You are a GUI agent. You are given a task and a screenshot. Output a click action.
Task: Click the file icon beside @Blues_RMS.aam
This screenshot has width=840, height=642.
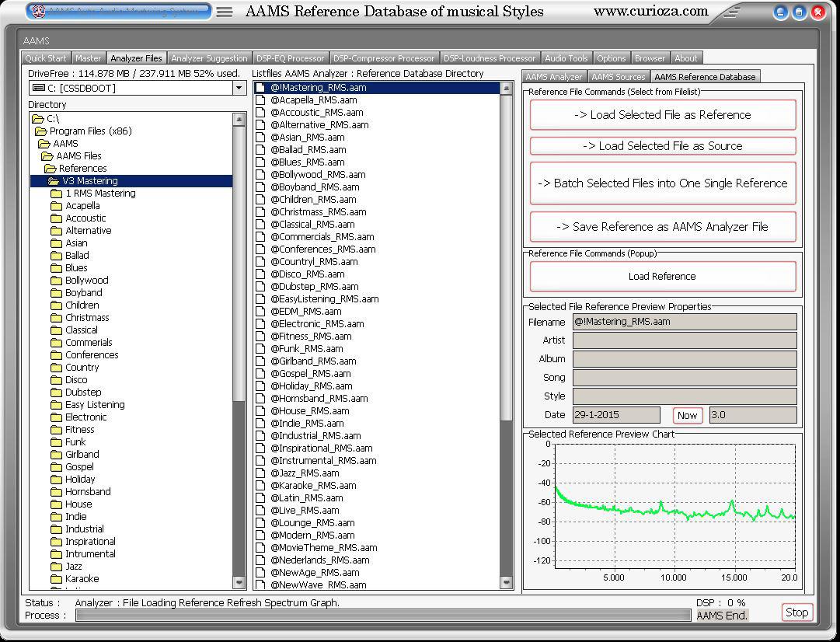click(260, 162)
